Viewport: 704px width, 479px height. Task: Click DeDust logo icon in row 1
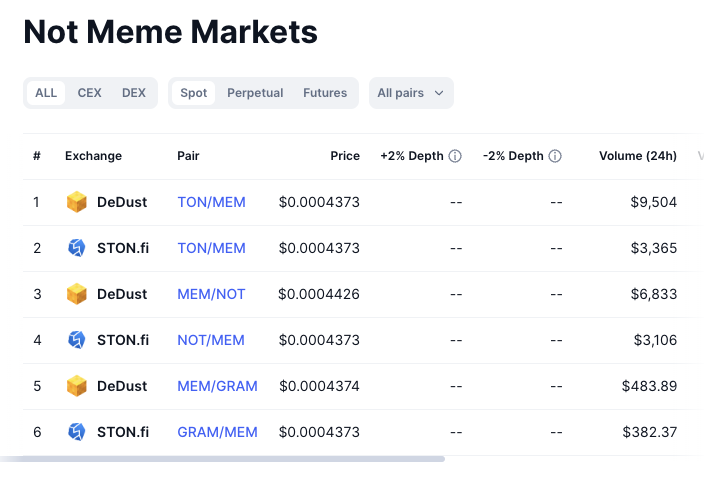pyautogui.click(x=77, y=202)
